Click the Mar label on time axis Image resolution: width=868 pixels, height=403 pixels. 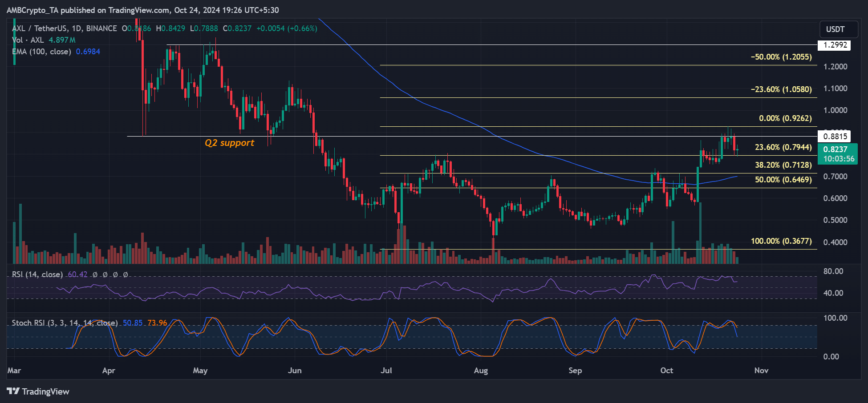click(x=14, y=371)
